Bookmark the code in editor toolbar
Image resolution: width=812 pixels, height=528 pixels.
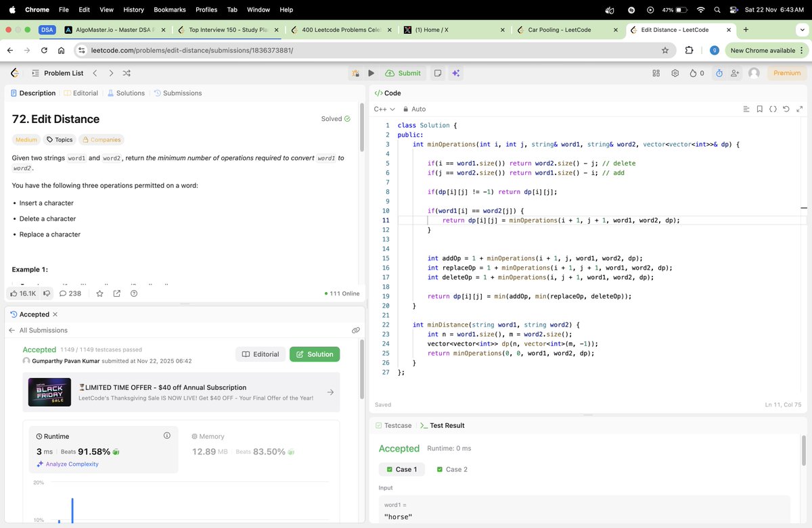[x=760, y=109]
